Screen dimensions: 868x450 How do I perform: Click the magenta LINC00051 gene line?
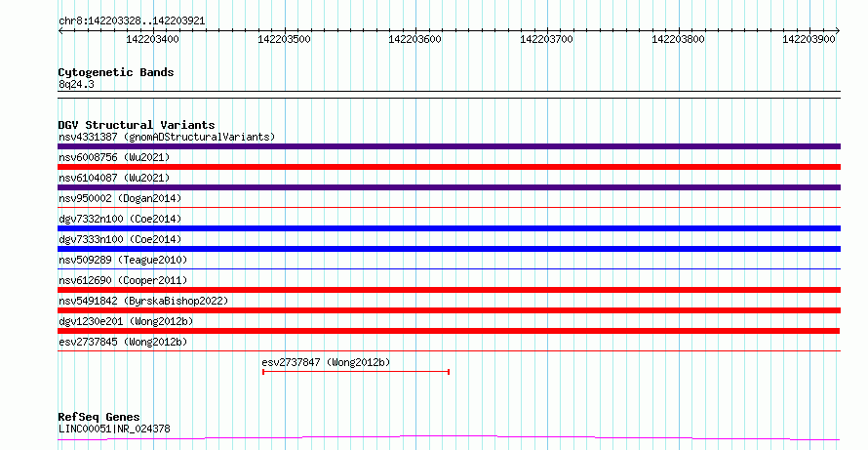(449, 438)
